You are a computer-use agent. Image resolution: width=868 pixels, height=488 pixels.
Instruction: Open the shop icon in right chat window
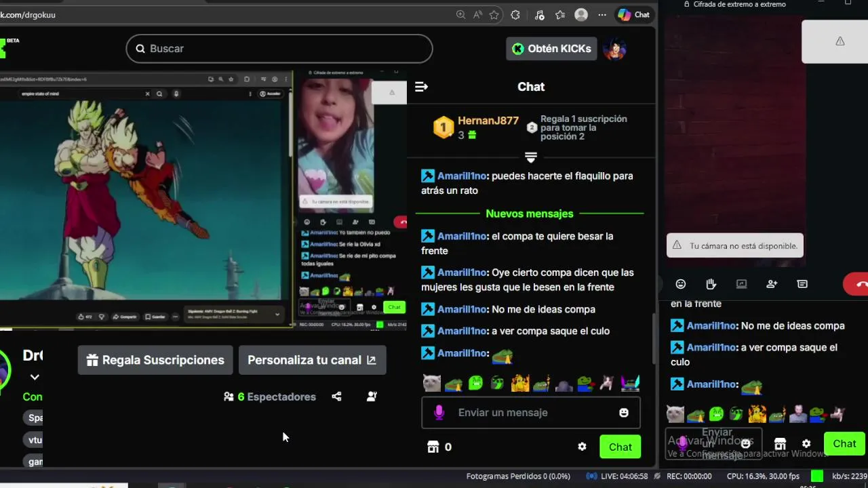tap(780, 443)
